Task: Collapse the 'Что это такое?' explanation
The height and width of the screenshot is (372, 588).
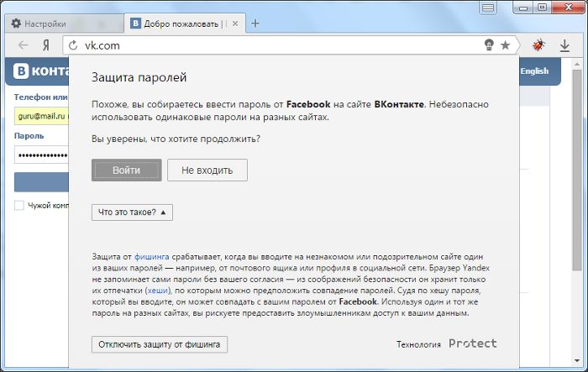Action: tap(132, 212)
